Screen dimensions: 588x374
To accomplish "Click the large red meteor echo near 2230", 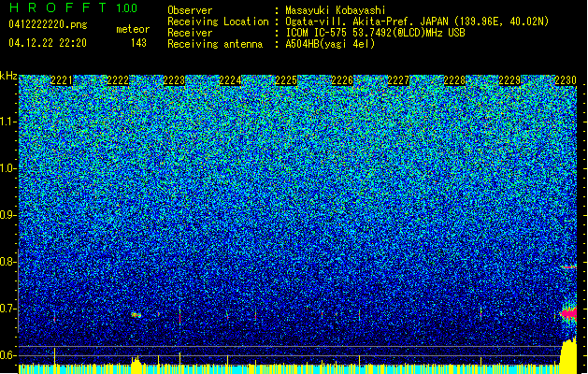I will pos(568,313).
